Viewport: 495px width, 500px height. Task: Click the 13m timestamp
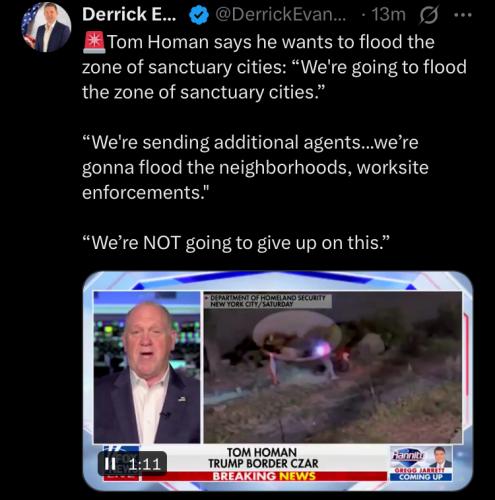click(x=388, y=15)
